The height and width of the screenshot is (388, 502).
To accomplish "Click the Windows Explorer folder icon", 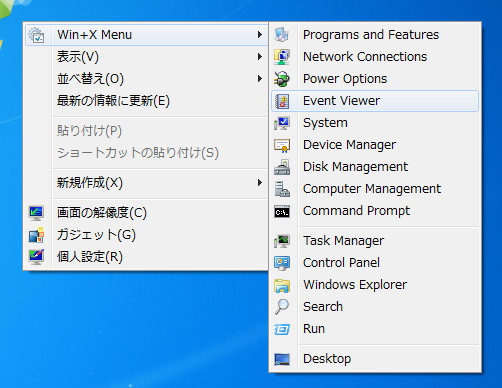I will pyautogui.click(x=282, y=285).
